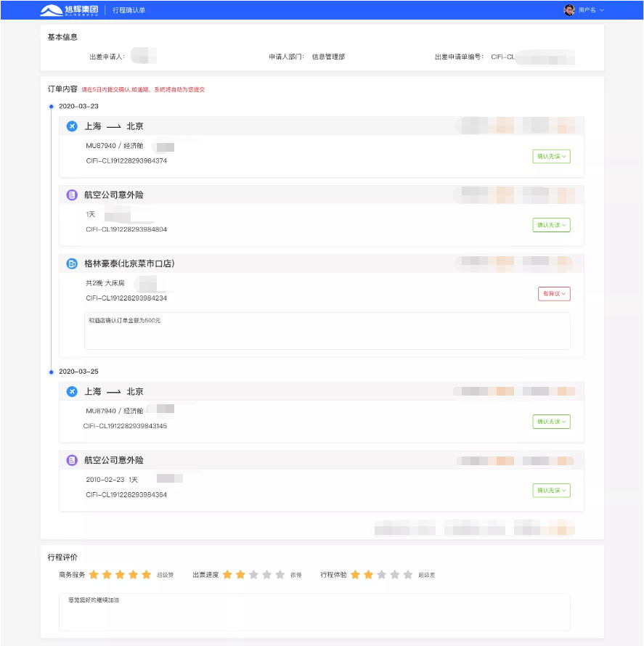Click airplane icon on 2020-03-25 flight card
This screenshot has height=646, width=644.
click(72, 392)
